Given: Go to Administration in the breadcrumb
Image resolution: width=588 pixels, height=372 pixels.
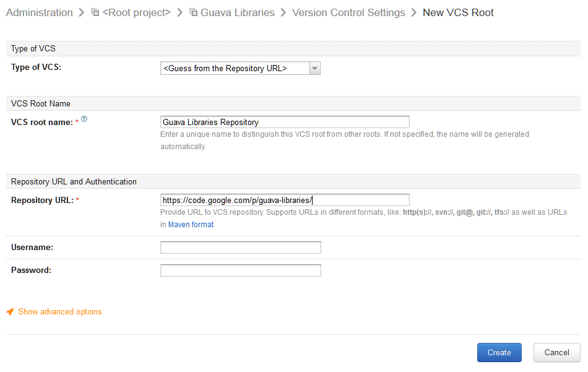Looking at the screenshot, I should pos(40,12).
